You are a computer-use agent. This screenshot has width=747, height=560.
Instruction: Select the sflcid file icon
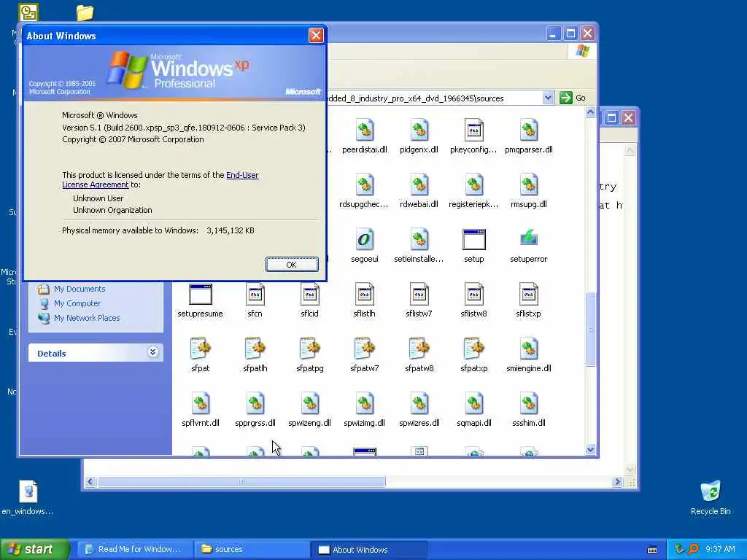[x=309, y=295]
